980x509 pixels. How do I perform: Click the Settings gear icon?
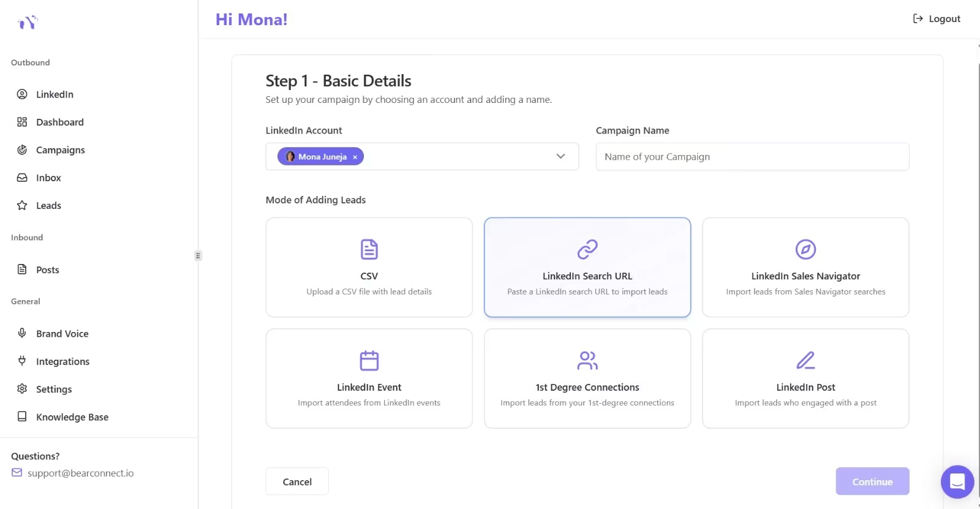[x=22, y=389]
